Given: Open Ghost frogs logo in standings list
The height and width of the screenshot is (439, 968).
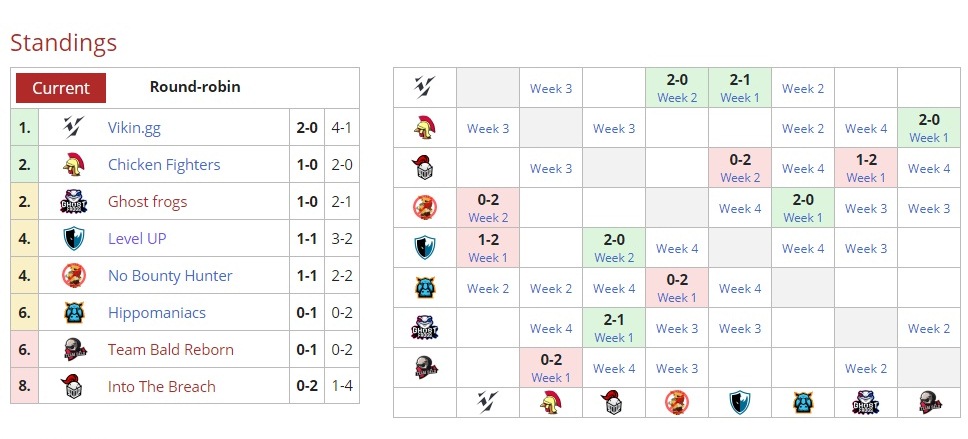Looking at the screenshot, I should coord(71,201).
